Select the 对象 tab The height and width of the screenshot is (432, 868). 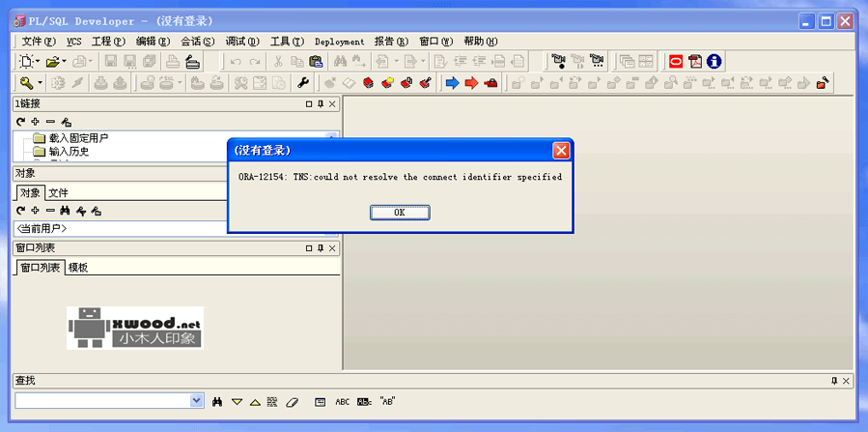tap(31, 192)
